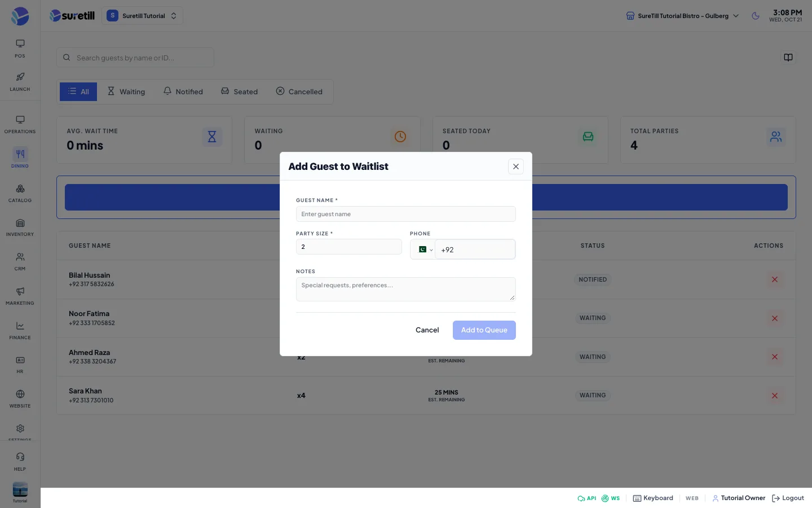
Task: Switch to the Waiting tab
Action: pos(126,91)
